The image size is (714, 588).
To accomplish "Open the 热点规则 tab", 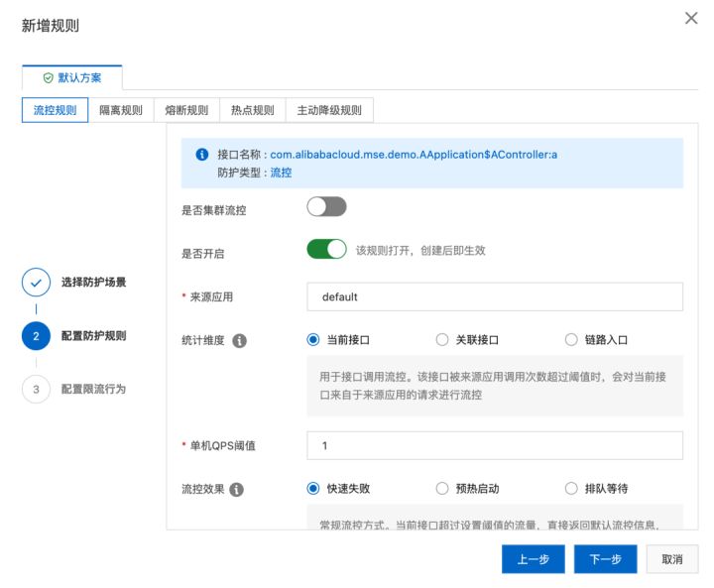I will [253, 110].
